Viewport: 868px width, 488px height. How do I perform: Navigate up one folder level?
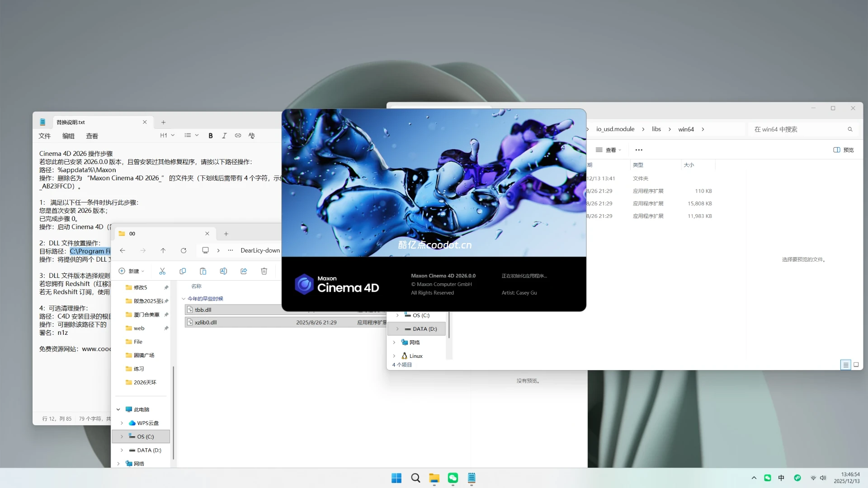pyautogui.click(x=163, y=250)
